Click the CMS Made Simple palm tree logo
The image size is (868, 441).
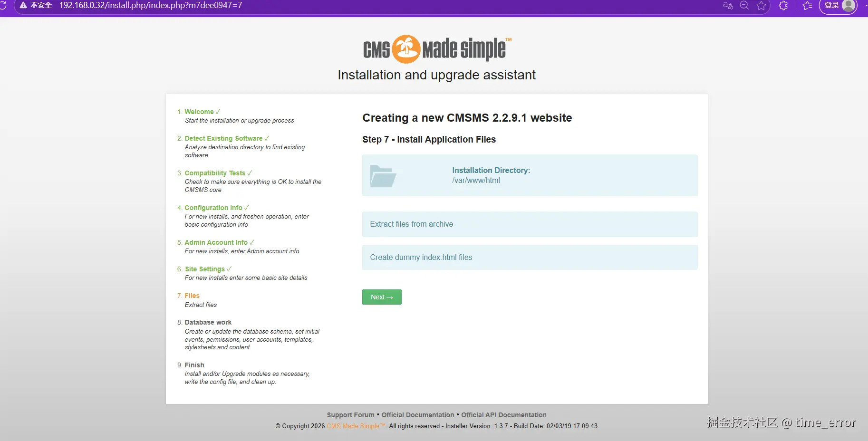point(405,48)
